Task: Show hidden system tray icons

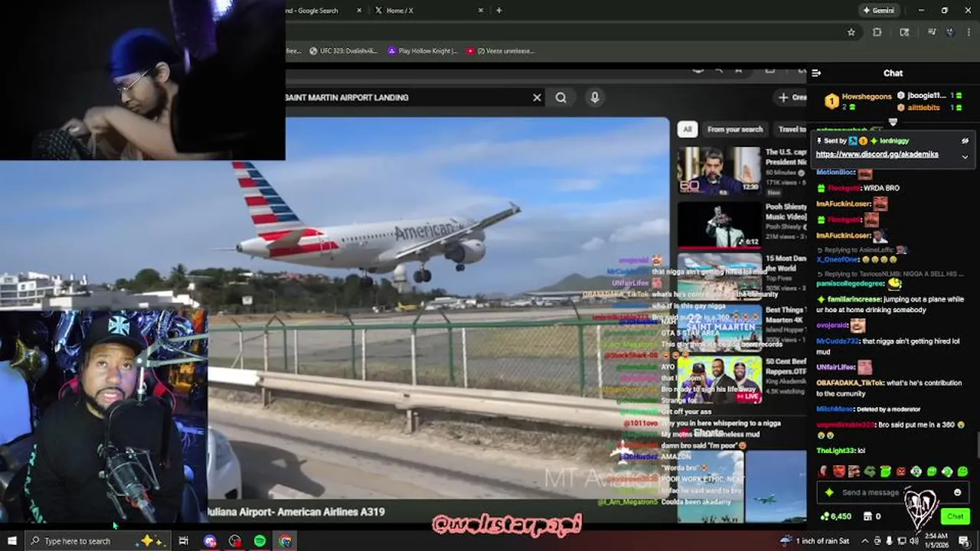Action: coord(865,541)
